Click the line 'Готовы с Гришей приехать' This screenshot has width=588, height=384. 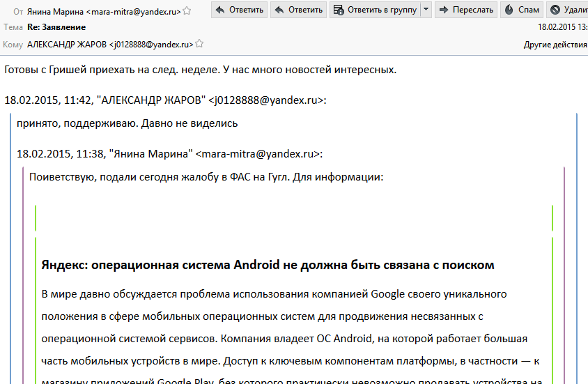(x=200, y=70)
